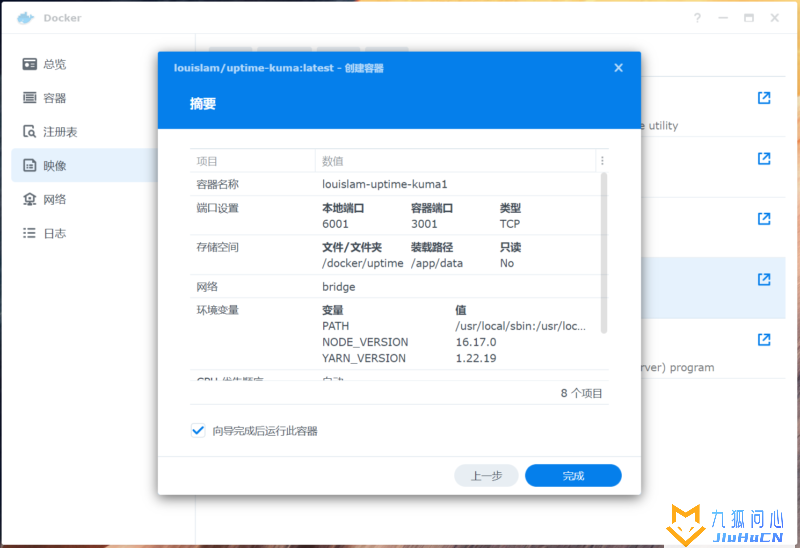Click container port value 3001

[424, 224]
